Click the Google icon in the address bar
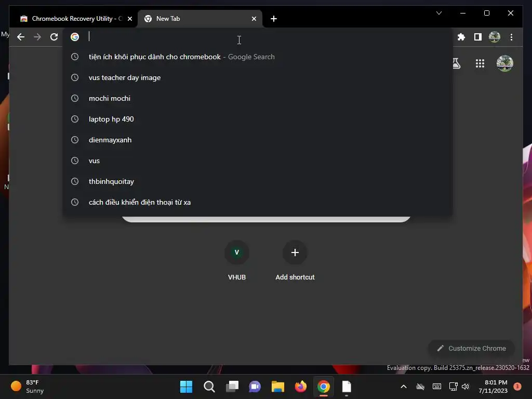532x399 pixels. pyautogui.click(x=75, y=37)
